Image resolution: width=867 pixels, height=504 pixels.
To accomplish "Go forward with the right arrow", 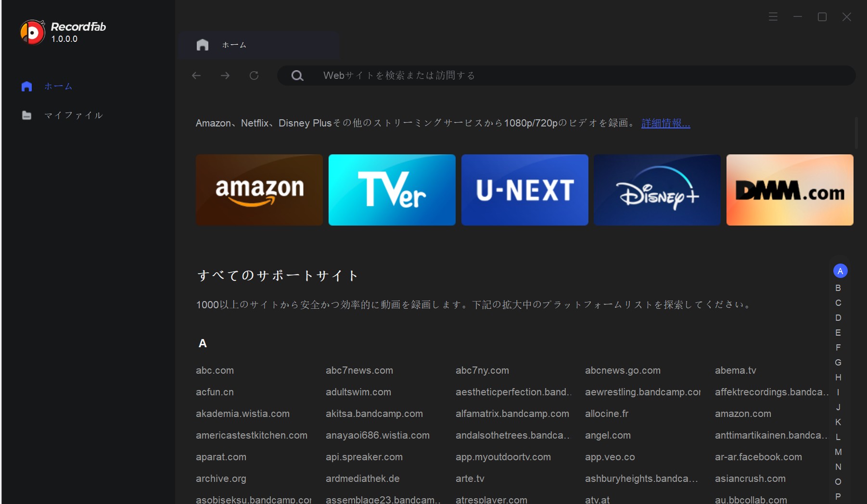I will (225, 76).
